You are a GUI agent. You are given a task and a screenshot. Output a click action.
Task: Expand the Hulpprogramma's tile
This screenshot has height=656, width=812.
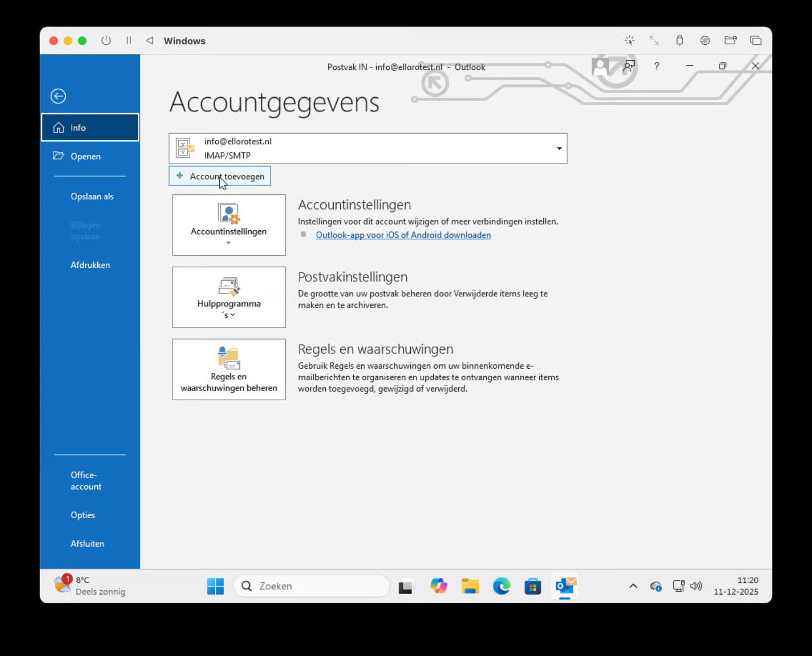(229, 297)
